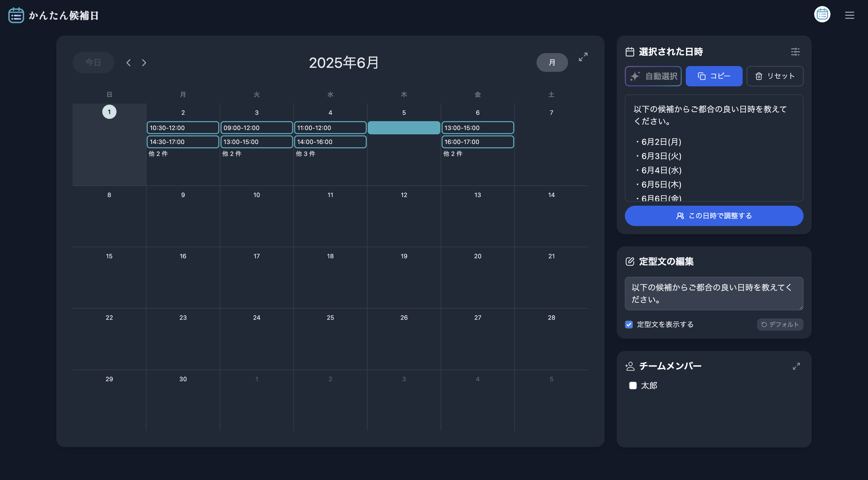Screen dimensions: 868x480
Task: Check the 太郎 team member checkbox
Action: 633,385
